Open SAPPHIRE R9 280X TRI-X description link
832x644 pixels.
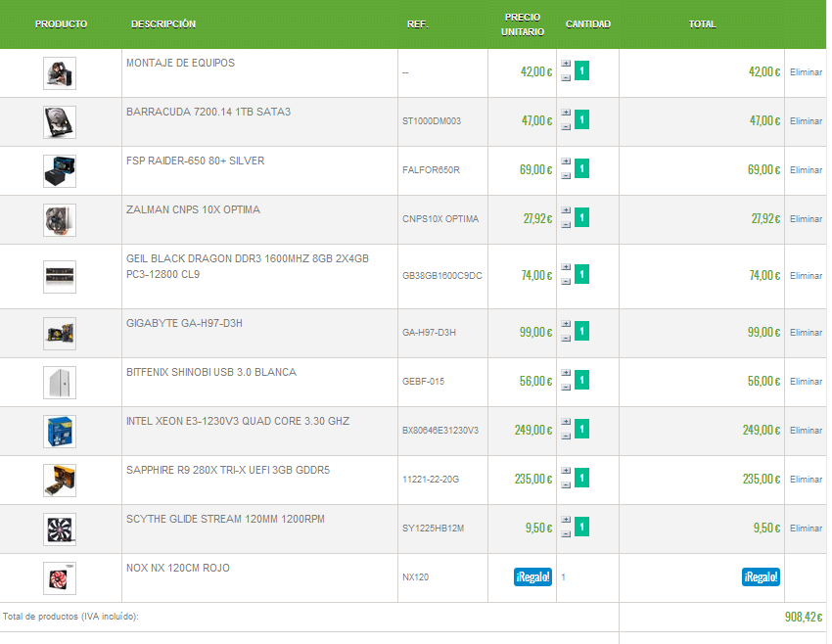tap(228, 470)
